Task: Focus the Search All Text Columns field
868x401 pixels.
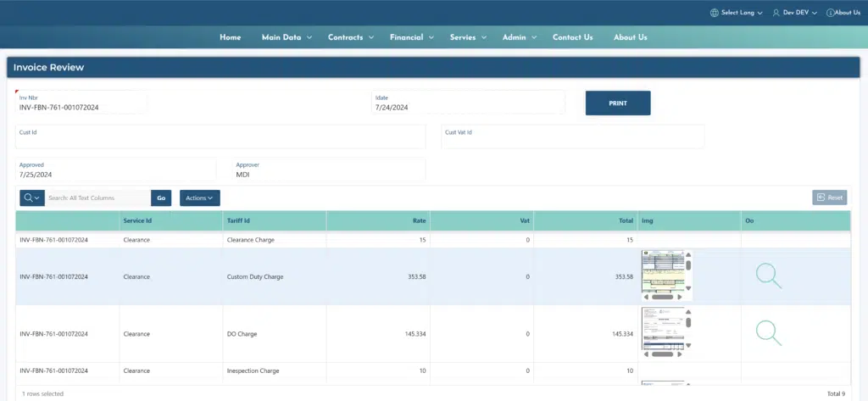Action: 98,198
